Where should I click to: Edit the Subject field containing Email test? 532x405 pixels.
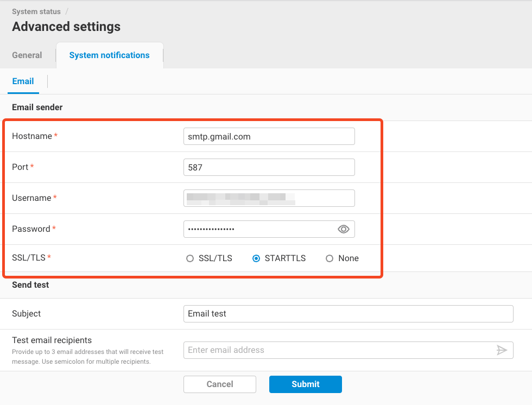click(348, 314)
